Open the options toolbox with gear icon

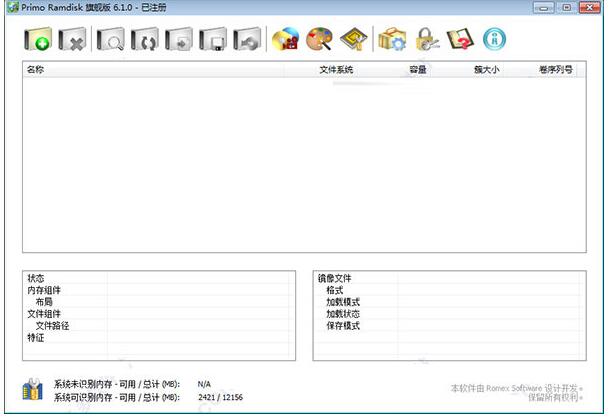392,39
